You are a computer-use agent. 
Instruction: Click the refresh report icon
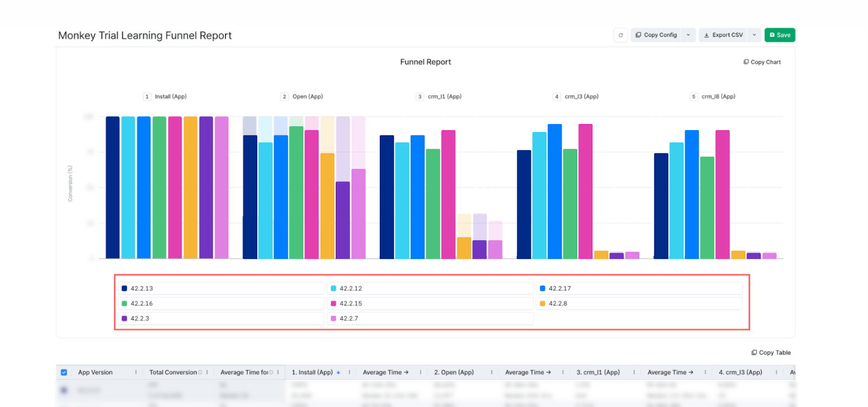point(621,35)
